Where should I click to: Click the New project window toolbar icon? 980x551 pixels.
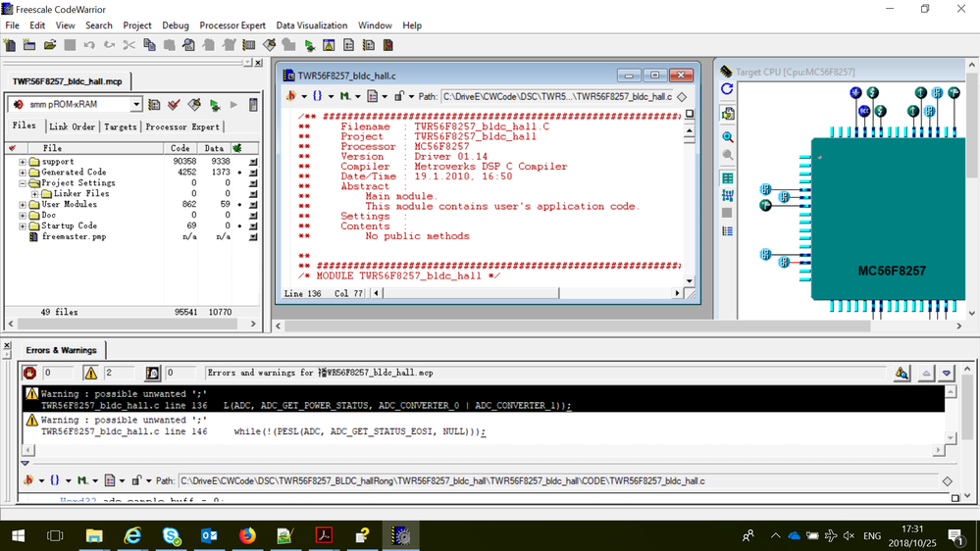coord(29,45)
